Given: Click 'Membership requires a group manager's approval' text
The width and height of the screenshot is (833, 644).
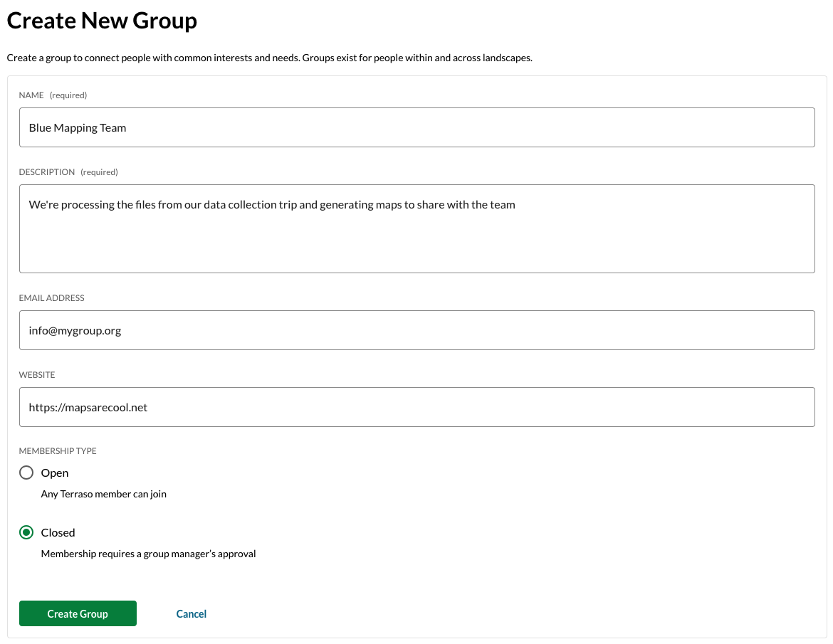Looking at the screenshot, I should [x=148, y=554].
